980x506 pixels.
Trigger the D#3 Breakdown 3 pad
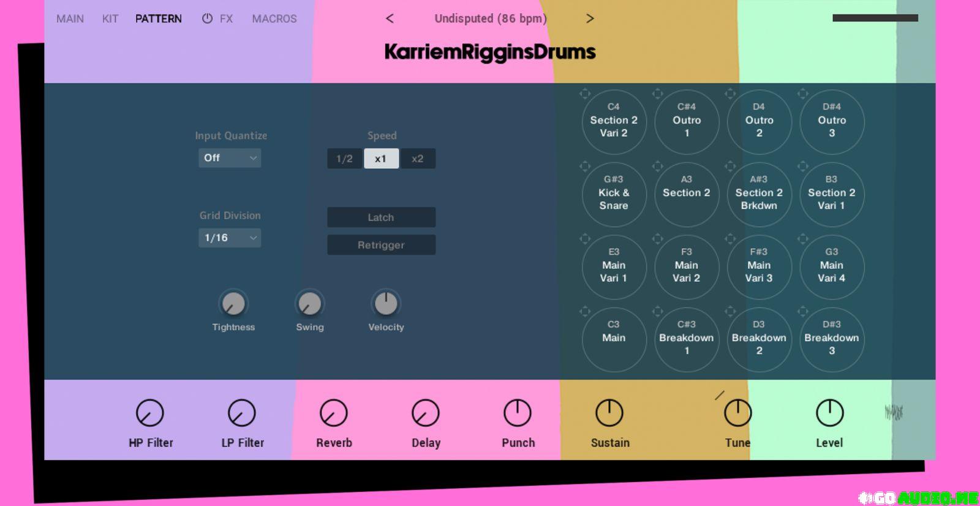coord(832,339)
